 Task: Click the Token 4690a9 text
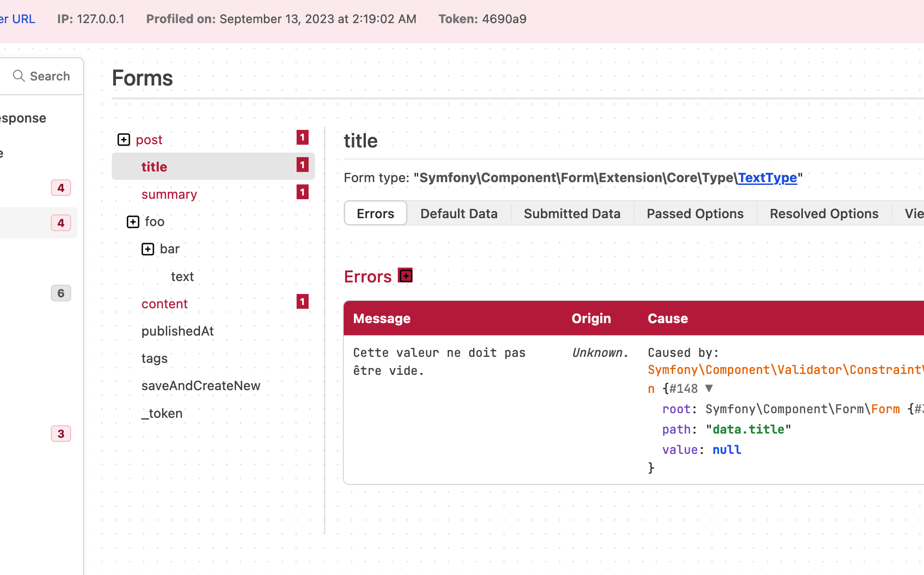(x=482, y=19)
